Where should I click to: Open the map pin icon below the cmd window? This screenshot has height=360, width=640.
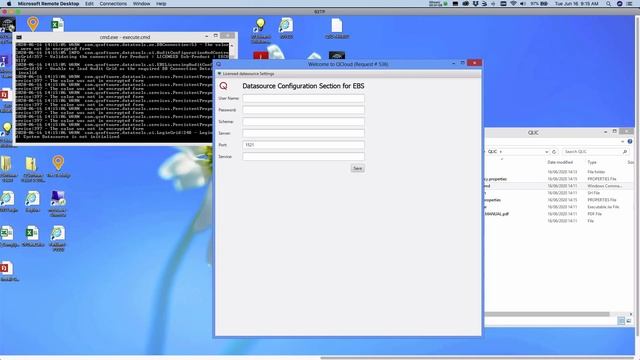pos(58,163)
